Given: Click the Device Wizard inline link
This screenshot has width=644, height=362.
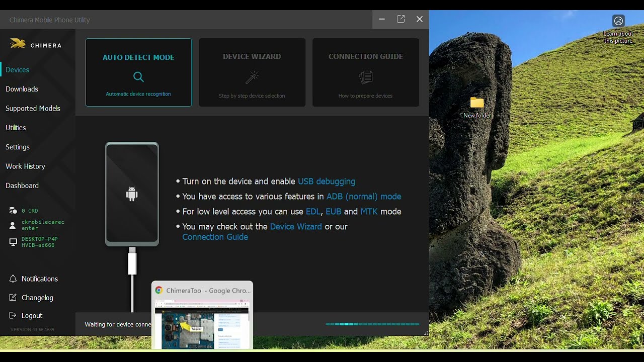Looking at the screenshot, I should point(296,226).
